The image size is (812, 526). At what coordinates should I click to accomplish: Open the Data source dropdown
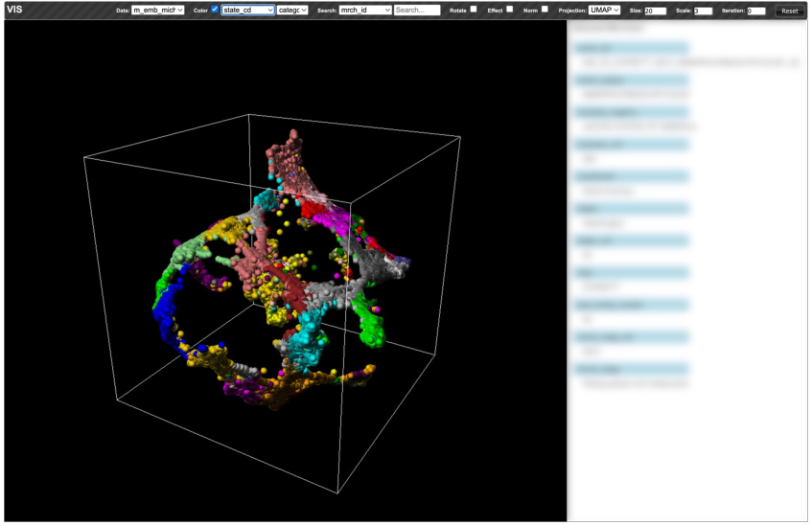coord(157,11)
